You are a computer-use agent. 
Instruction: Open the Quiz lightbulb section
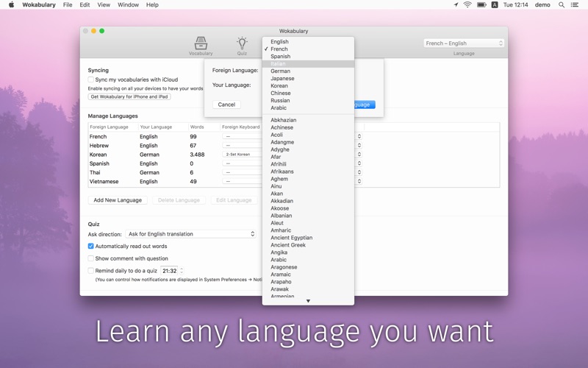[242, 46]
